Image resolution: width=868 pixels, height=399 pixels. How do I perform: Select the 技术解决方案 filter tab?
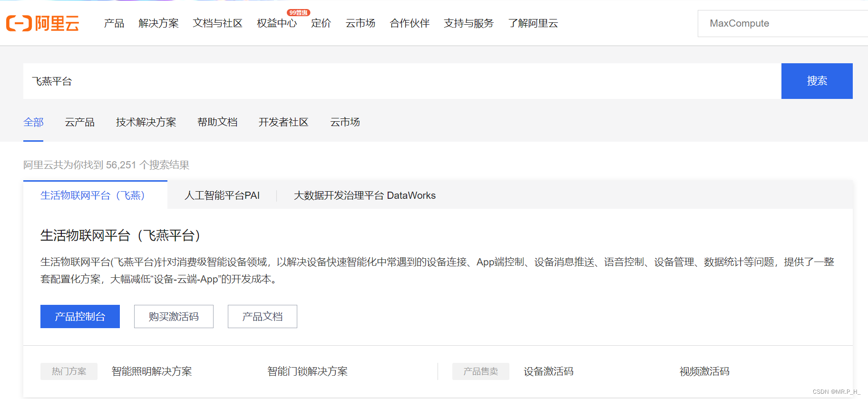pyautogui.click(x=146, y=122)
